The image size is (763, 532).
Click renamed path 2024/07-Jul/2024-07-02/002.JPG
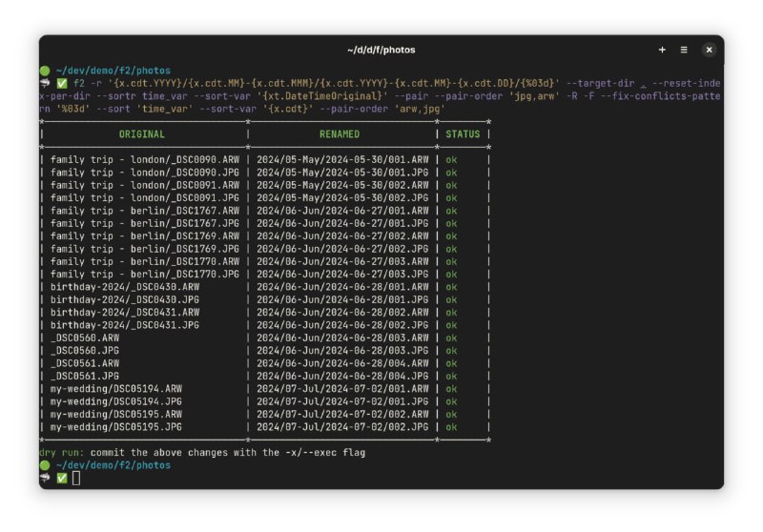point(342,427)
